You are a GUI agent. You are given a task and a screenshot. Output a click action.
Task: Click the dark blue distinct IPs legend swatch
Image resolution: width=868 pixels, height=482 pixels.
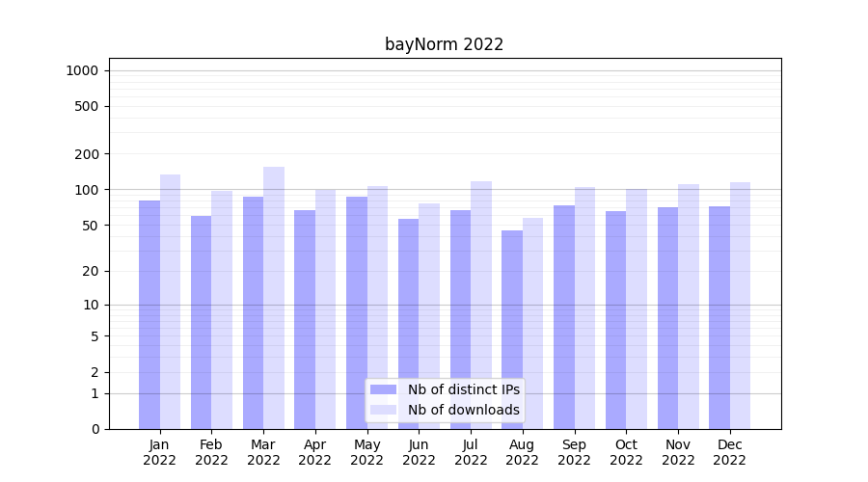[383, 389]
